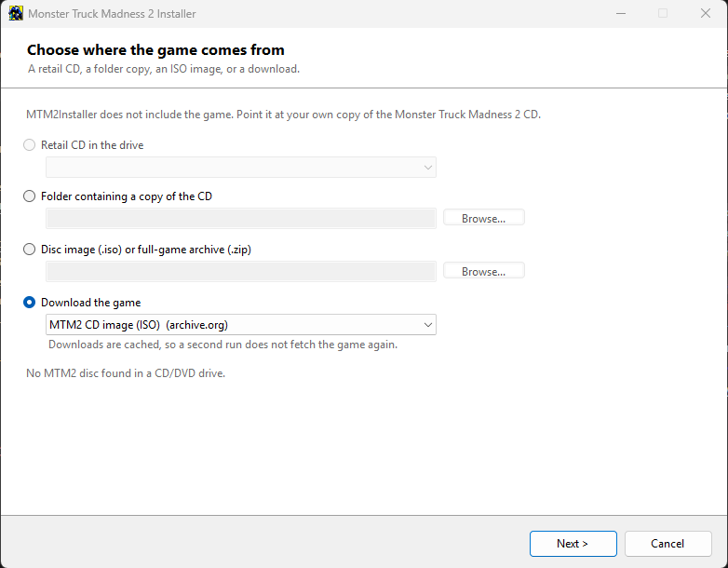The width and height of the screenshot is (728, 568).
Task: Click the Monster Truck Madness 2 installer icon
Action: [x=16, y=13]
